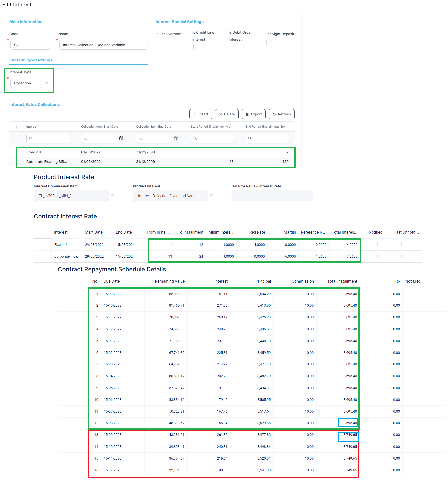Sort by the Due Date column header
The height and width of the screenshot is (482, 448).
click(112, 281)
